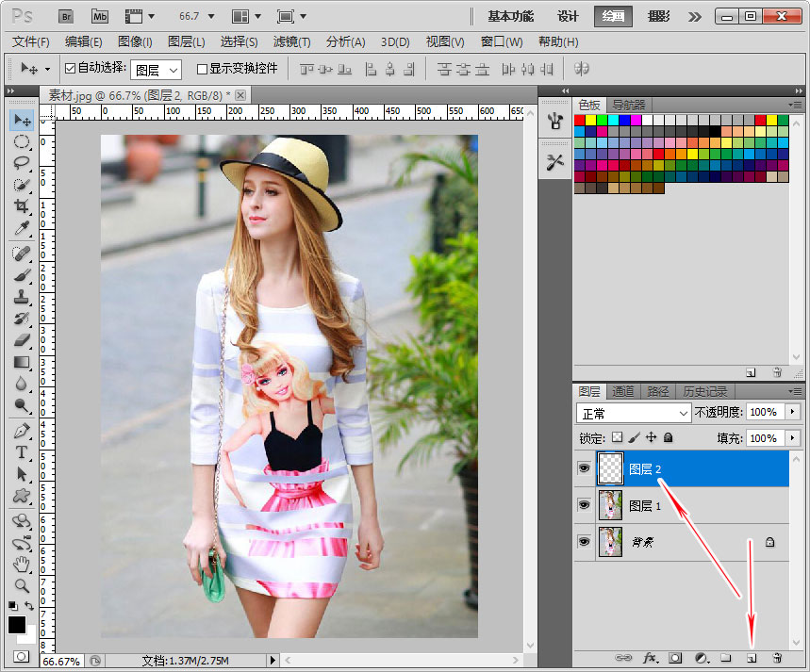
Task: Delete layer with trash icon in Layers panel
Action: pos(777,658)
